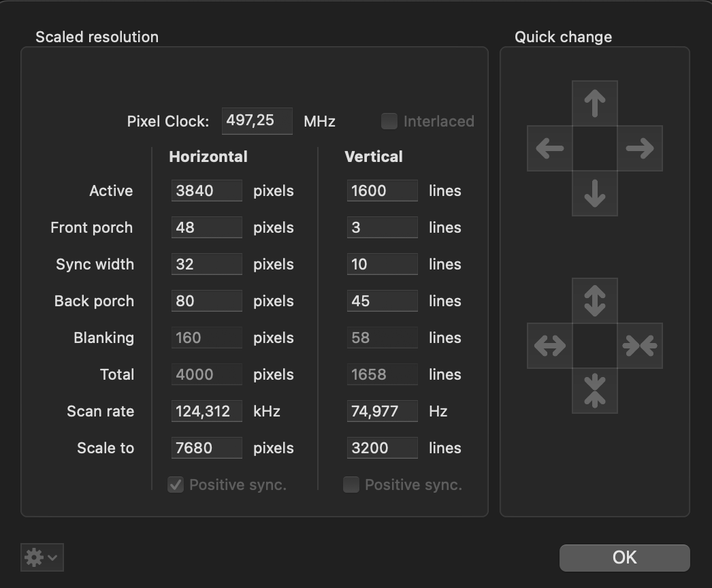
Task: Toggle the Vertical Positive sync checkbox
Action: coord(351,485)
